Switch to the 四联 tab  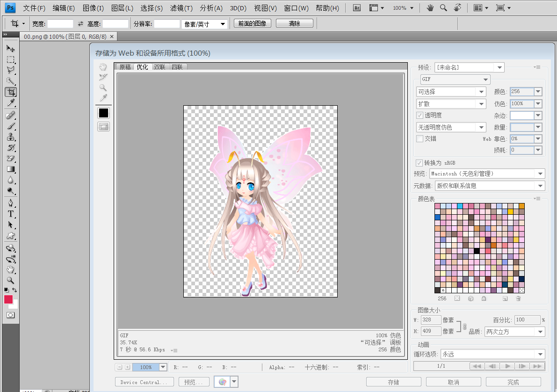point(177,67)
